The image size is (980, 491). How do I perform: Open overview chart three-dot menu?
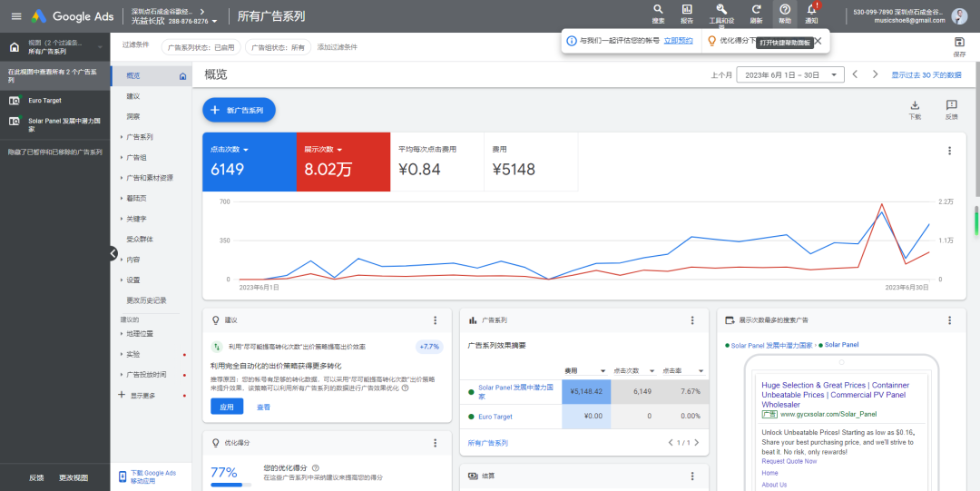(949, 151)
